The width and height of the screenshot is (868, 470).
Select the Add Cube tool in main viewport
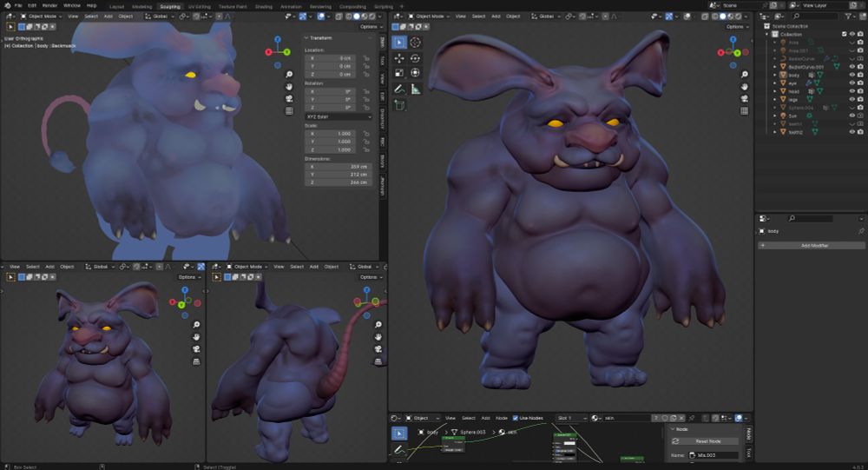(x=399, y=105)
